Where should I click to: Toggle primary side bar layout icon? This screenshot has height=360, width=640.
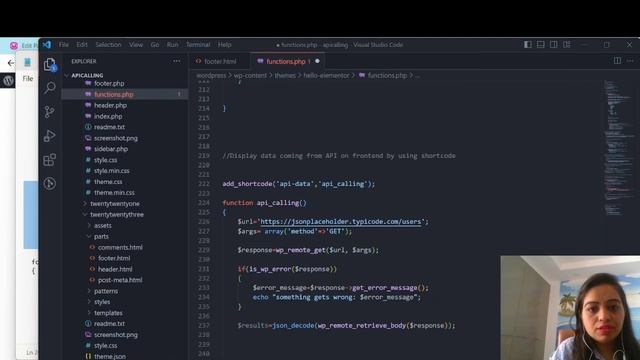click(x=528, y=44)
